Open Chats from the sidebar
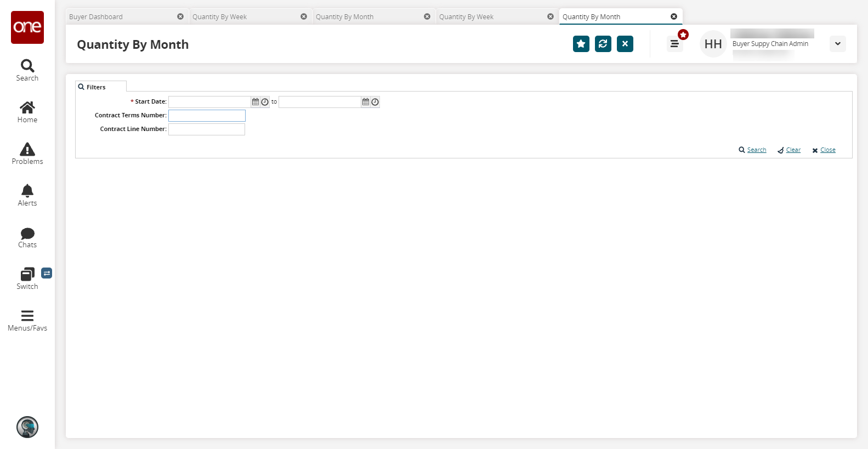Image resolution: width=868 pixels, height=449 pixels. point(27,237)
